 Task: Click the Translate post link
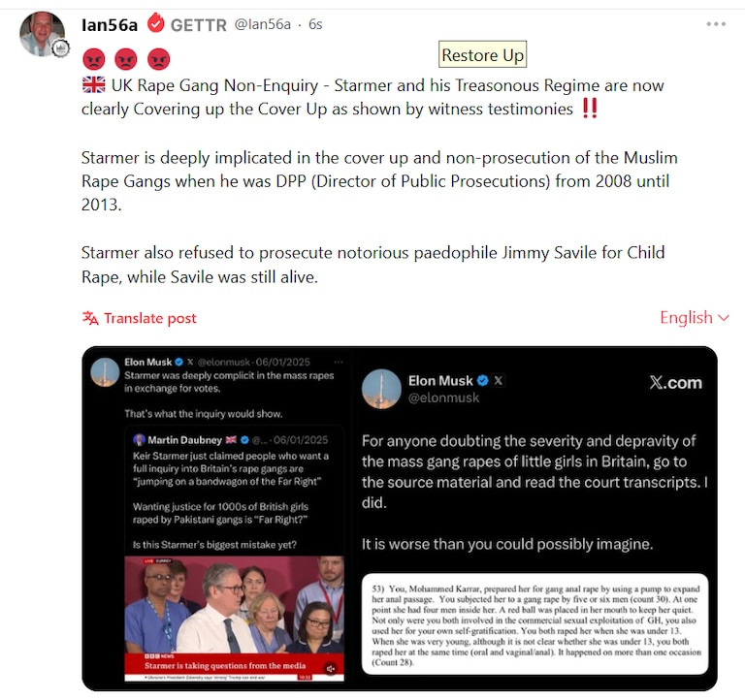(149, 318)
